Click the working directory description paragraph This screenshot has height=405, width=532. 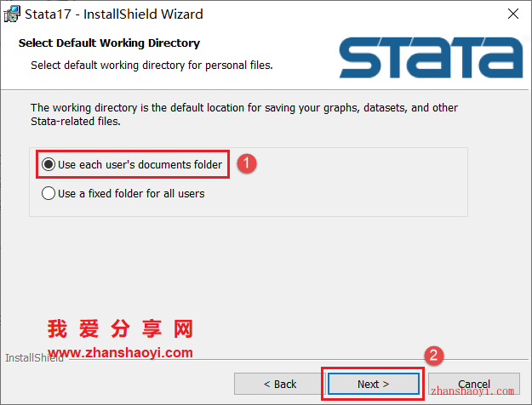pos(244,114)
